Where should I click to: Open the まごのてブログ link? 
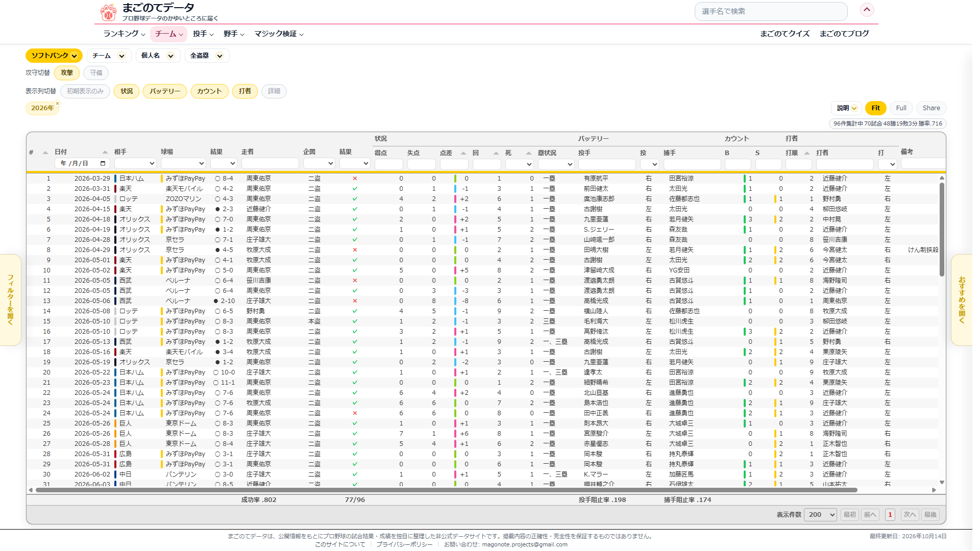[x=844, y=34]
